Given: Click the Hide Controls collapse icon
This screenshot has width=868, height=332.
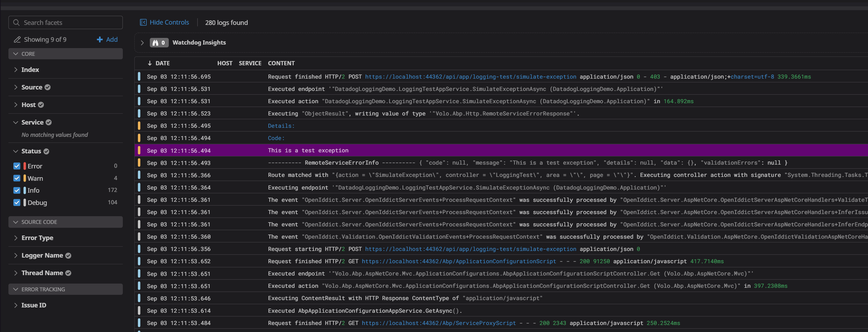Looking at the screenshot, I should [x=143, y=22].
